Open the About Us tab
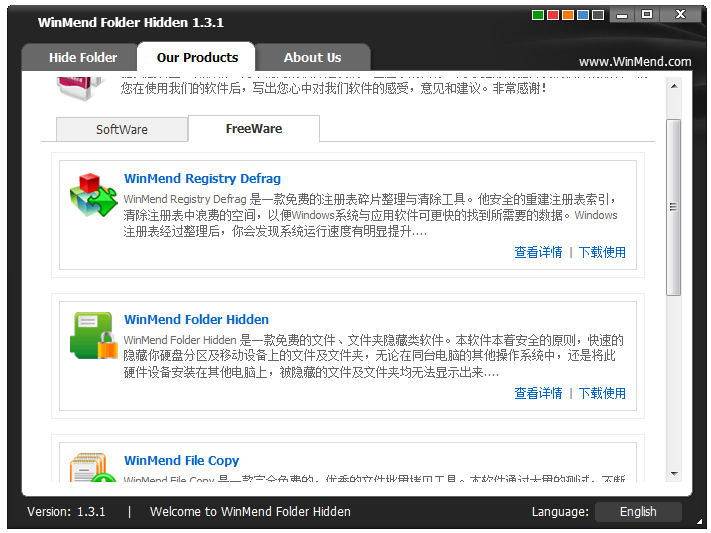Viewport: 711px width, 533px height. click(x=312, y=58)
